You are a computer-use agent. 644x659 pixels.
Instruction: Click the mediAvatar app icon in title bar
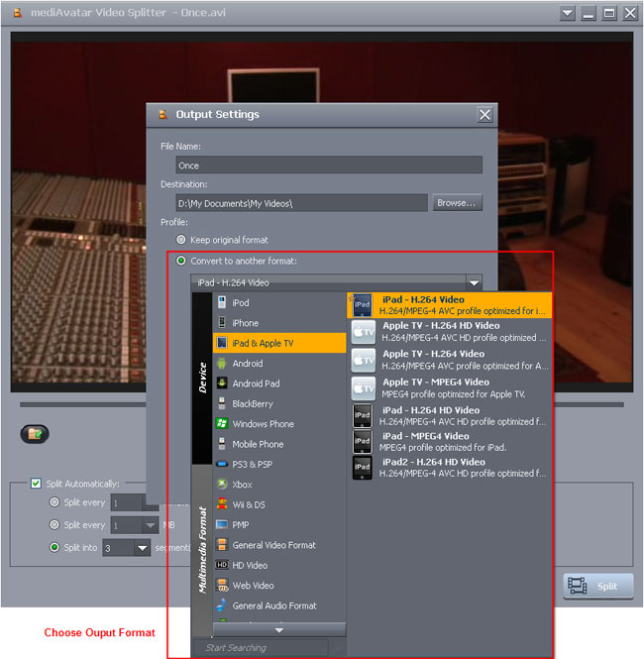17,13
